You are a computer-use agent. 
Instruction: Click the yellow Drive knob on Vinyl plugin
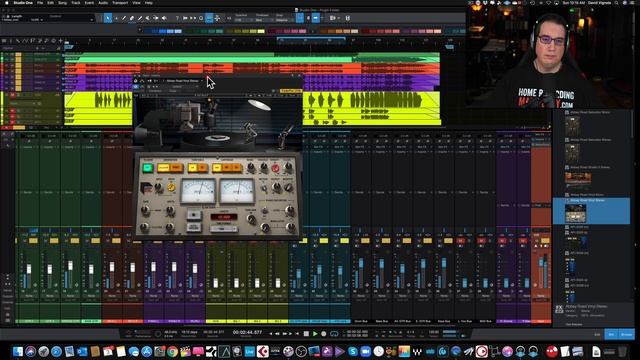[171, 187]
